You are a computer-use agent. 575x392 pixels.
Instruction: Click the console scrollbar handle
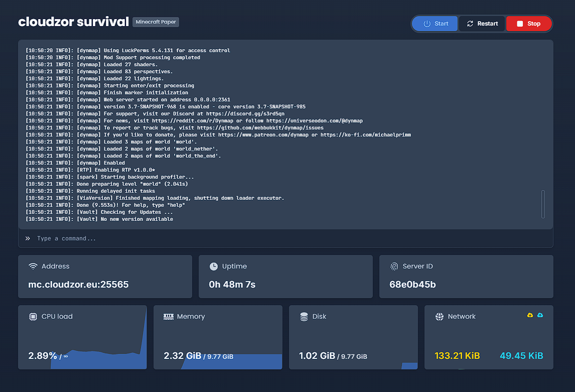[543, 204]
